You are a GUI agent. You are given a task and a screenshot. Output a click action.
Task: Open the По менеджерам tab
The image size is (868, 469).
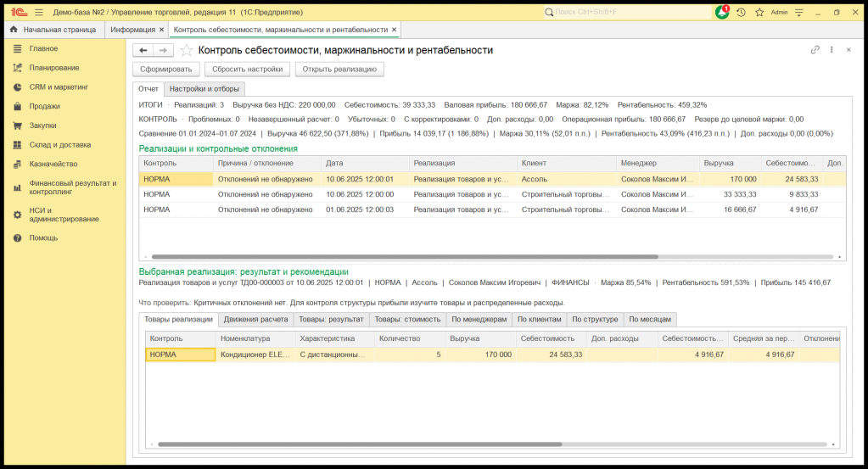(x=479, y=319)
